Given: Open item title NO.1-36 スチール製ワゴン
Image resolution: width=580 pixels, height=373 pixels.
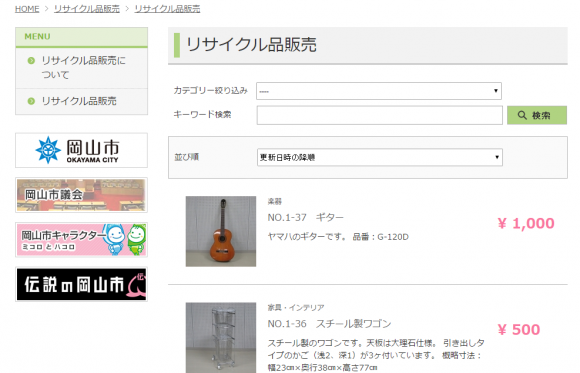Looking at the screenshot, I should (x=329, y=324).
